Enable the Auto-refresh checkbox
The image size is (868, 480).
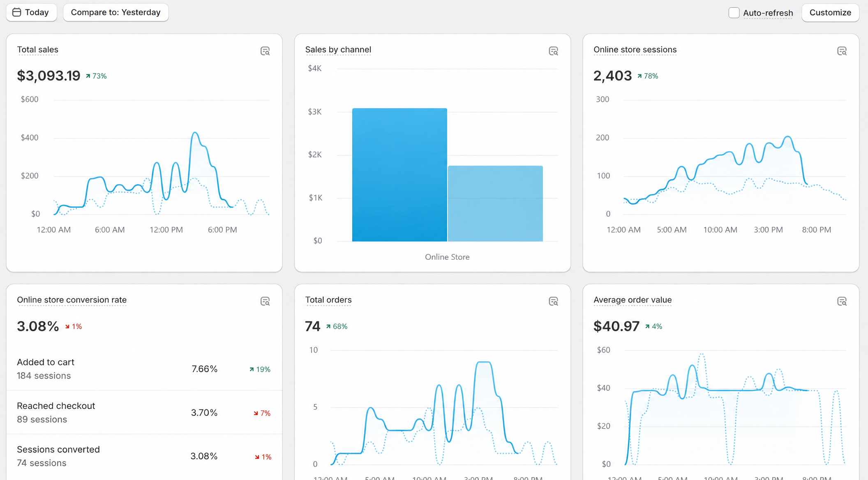click(x=734, y=13)
